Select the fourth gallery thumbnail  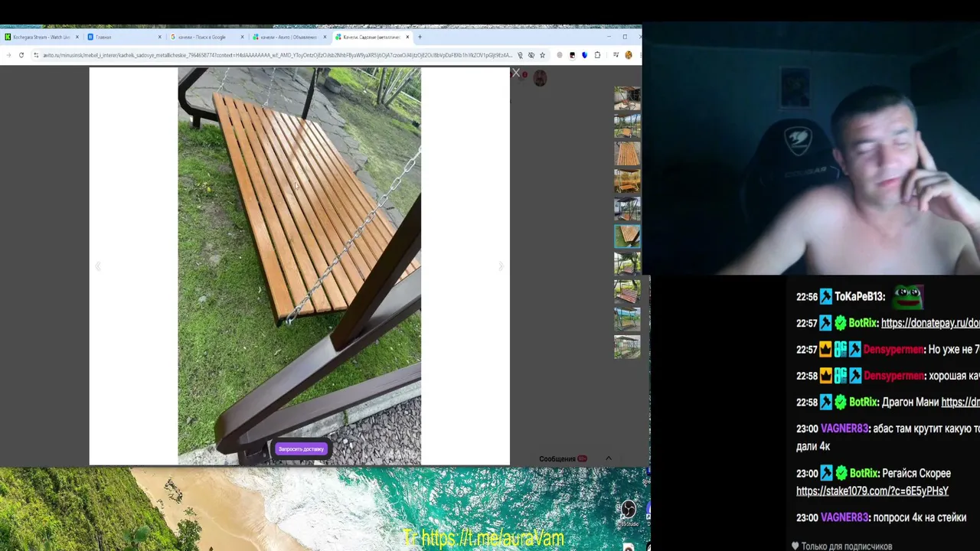627,181
